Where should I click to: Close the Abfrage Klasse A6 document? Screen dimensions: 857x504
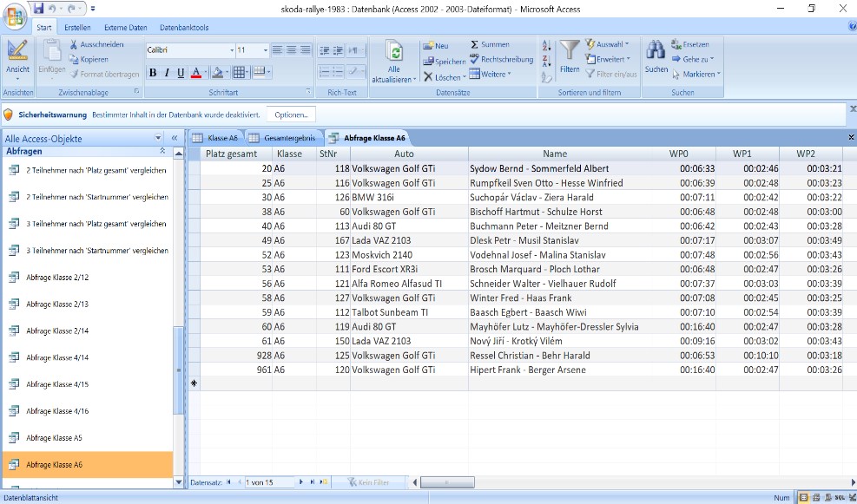click(851, 137)
